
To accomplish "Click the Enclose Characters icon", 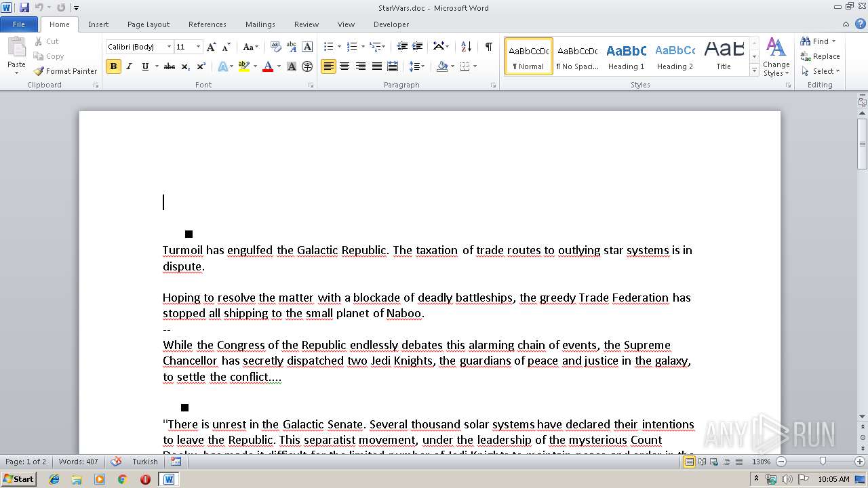I will 307,66.
